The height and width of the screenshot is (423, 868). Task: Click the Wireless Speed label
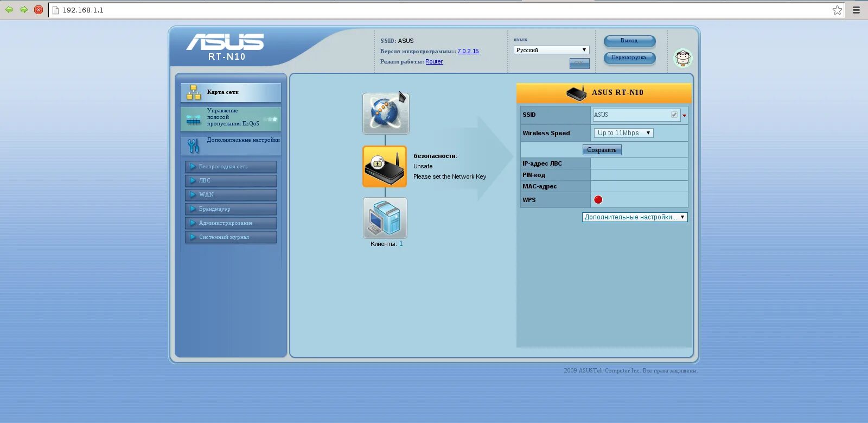[x=546, y=134]
